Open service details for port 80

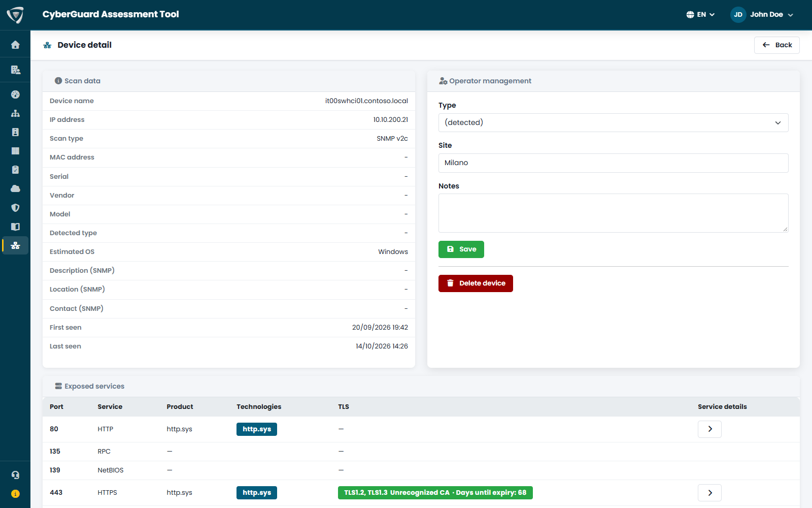tap(709, 429)
